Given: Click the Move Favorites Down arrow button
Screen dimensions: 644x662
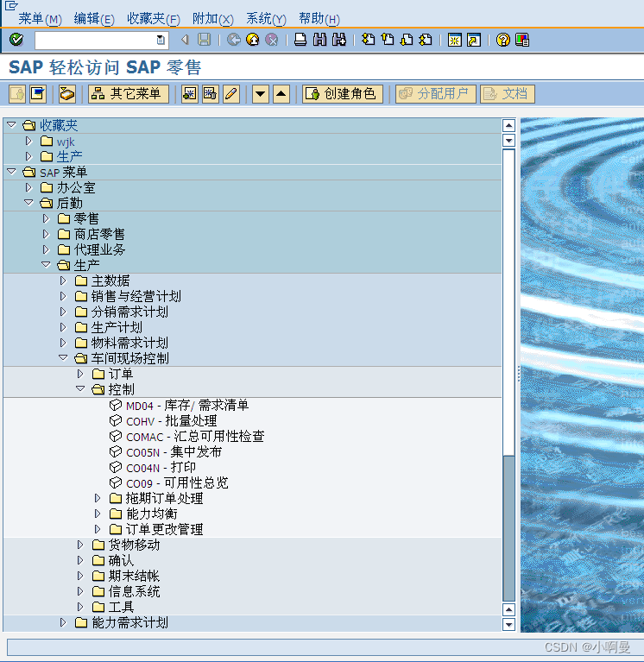Looking at the screenshot, I should pos(261,94).
